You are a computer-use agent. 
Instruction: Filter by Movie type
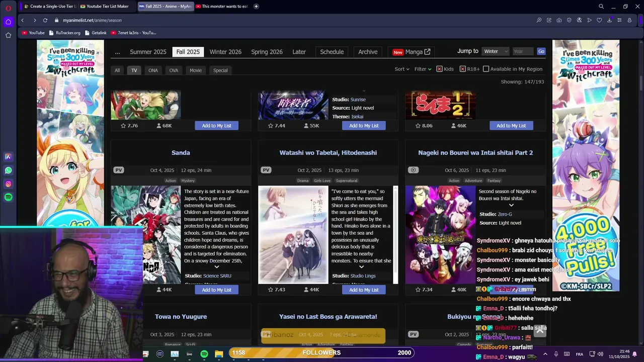tap(196, 70)
